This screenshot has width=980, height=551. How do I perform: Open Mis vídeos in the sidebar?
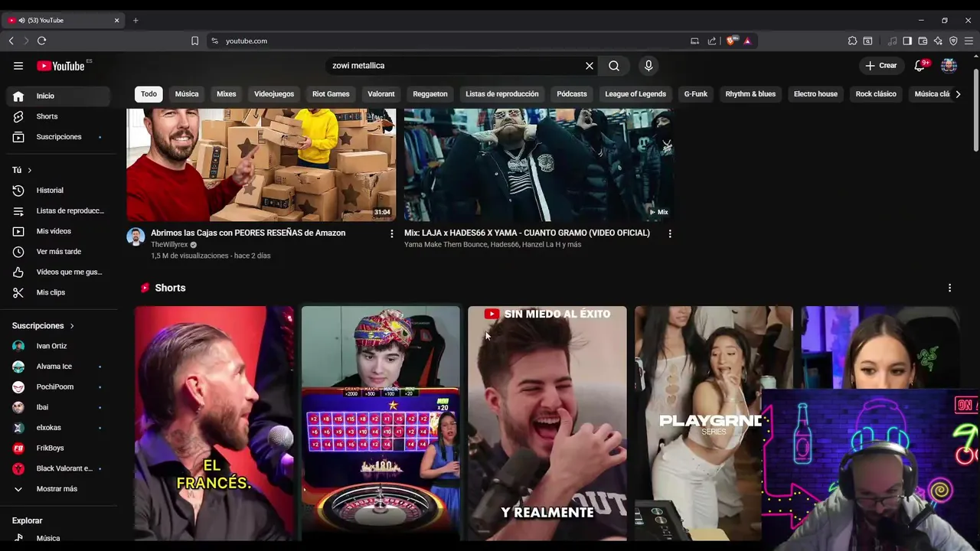[58, 231]
